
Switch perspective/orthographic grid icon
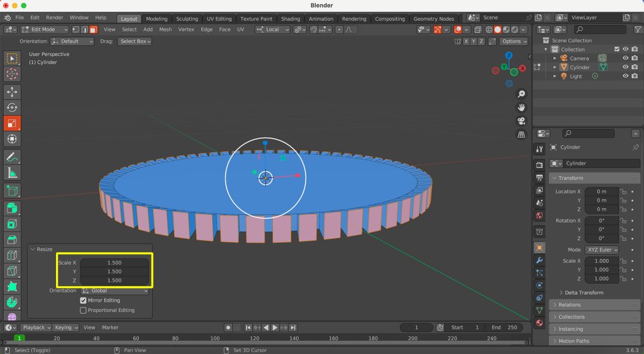[x=521, y=135]
